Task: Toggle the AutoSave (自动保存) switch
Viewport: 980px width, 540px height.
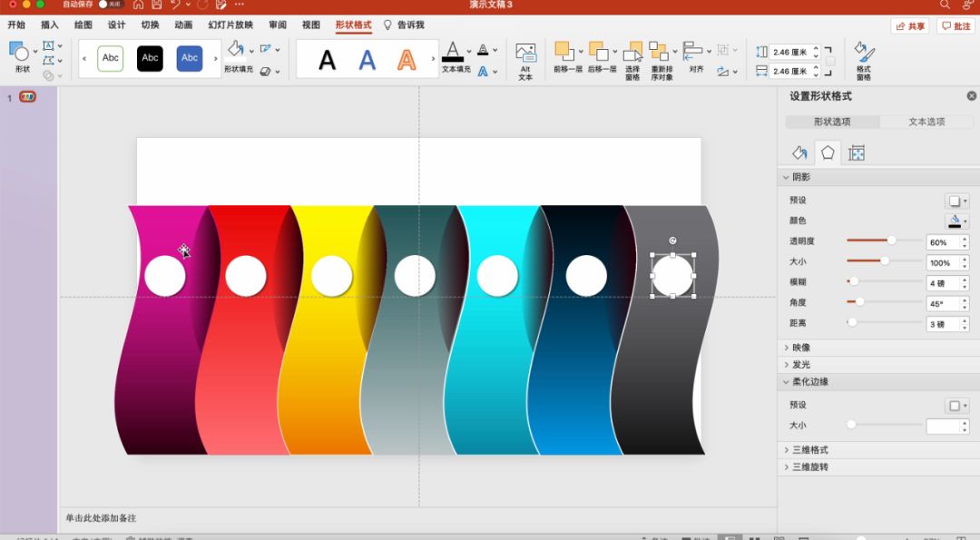Action: [109, 5]
